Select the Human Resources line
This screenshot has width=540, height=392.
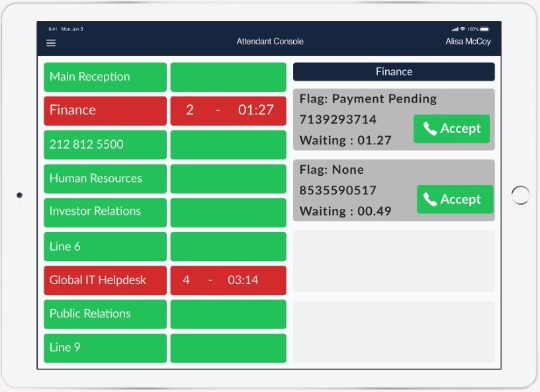coord(105,178)
